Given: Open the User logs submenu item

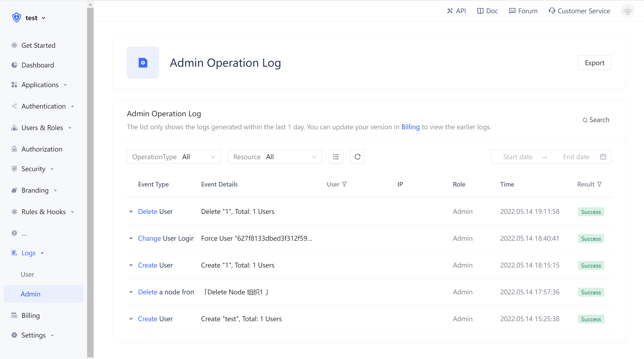Looking at the screenshot, I should [27, 274].
